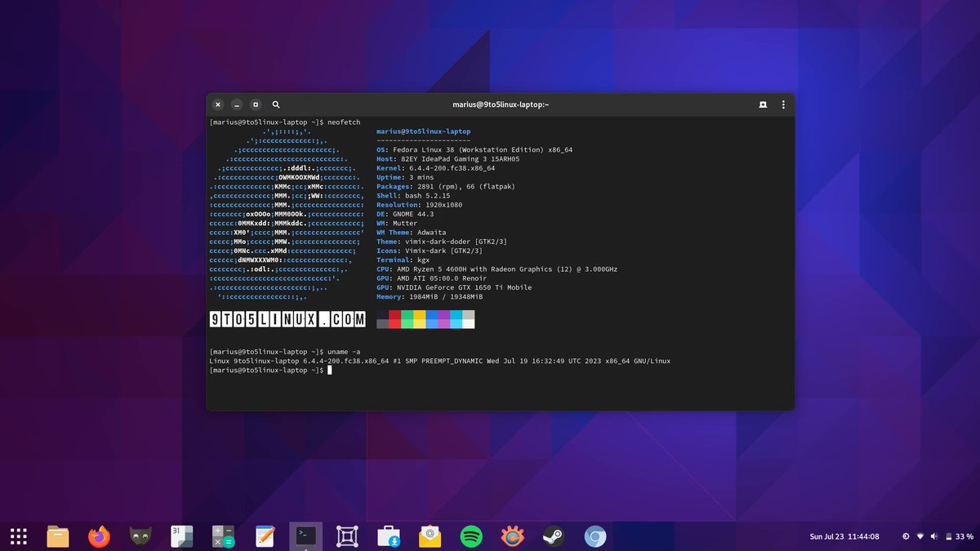Click the WM: Mutter line
Image resolution: width=980 pixels, height=551 pixels.
pos(398,224)
